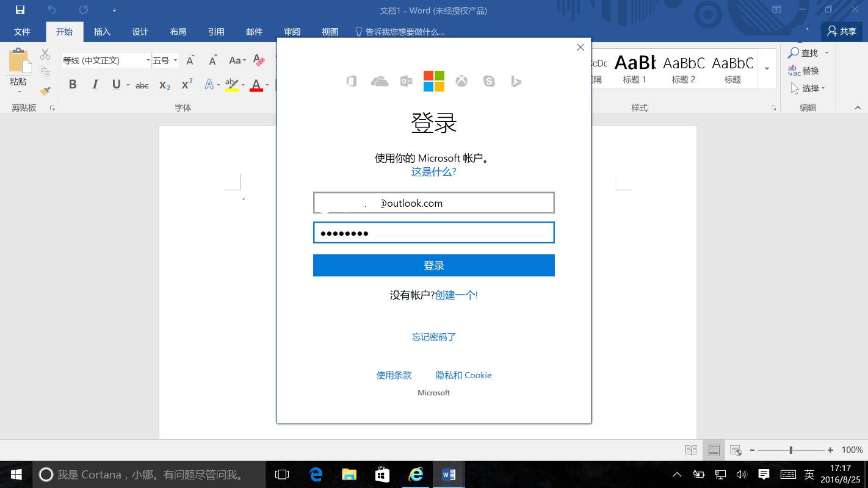Click the Skype icon in the sign-in dialog
868x488 pixels.
tap(489, 81)
